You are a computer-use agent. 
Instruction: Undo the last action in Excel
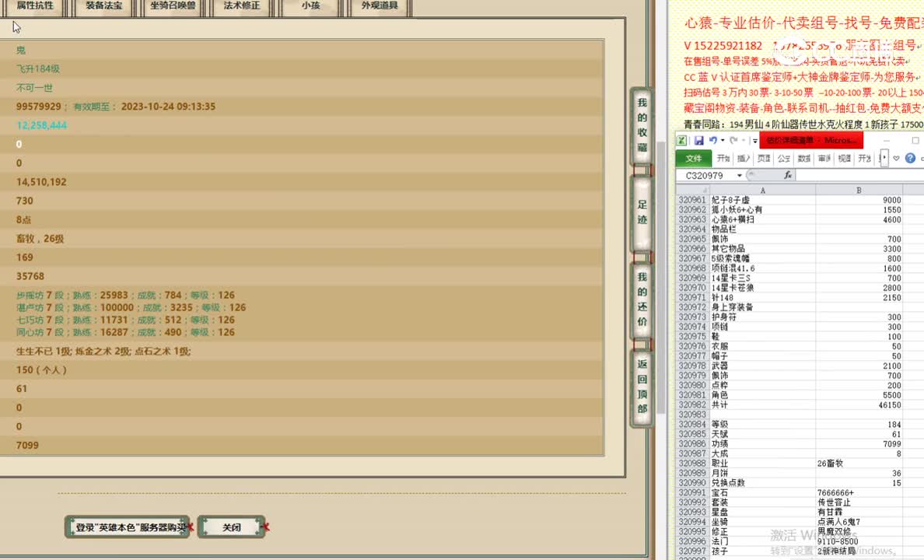(x=713, y=140)
